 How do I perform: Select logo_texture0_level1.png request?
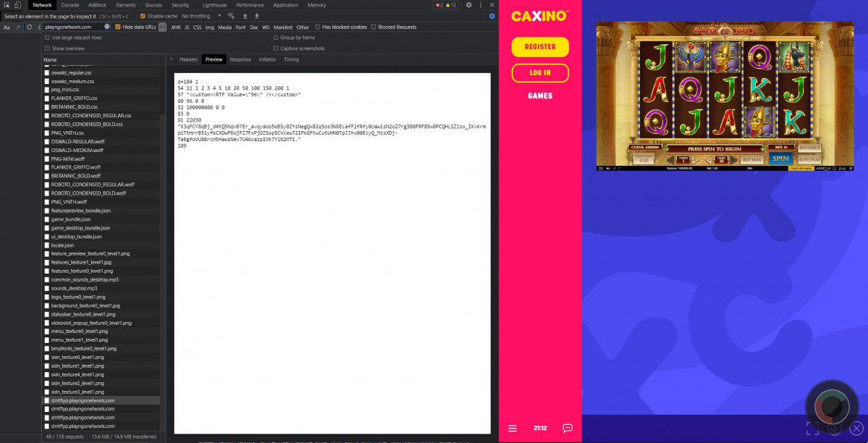pyautogui.click(x=78, y=297)
